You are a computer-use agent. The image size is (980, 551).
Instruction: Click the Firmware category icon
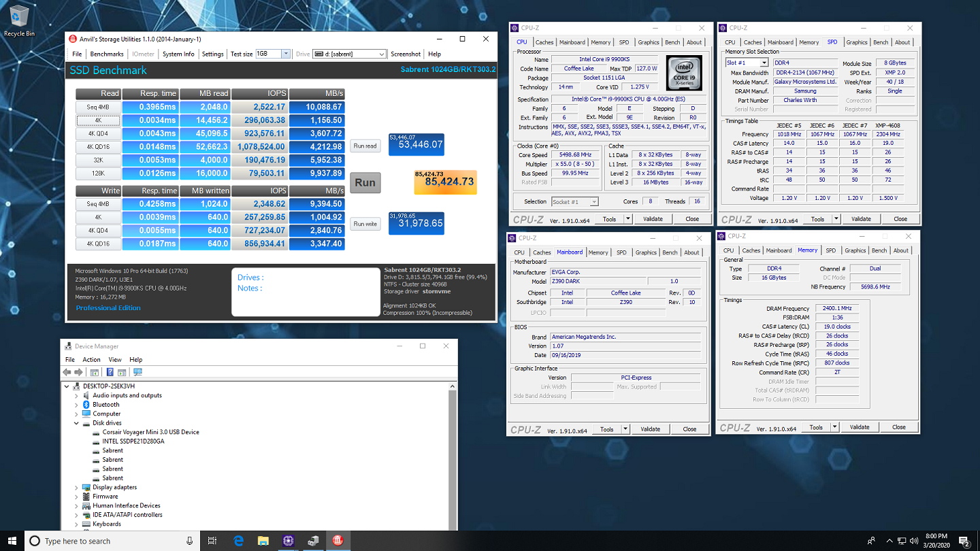pyautogui.click(x=86, y=497)
